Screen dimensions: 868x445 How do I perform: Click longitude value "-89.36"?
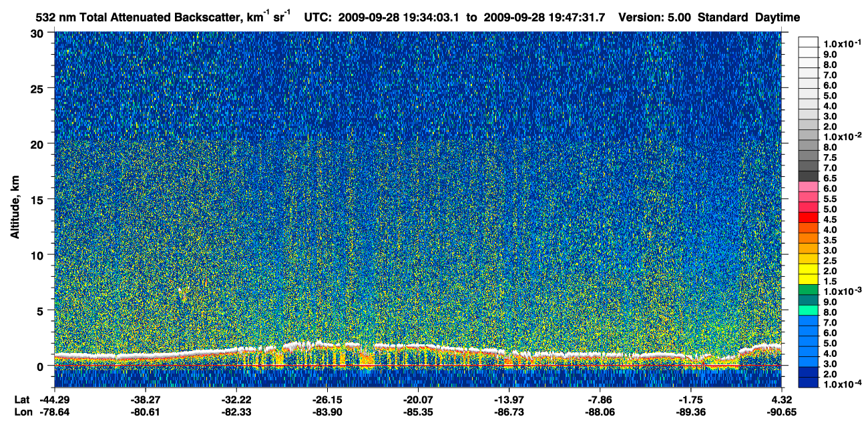pyautogui.click(x=690, y=412)
